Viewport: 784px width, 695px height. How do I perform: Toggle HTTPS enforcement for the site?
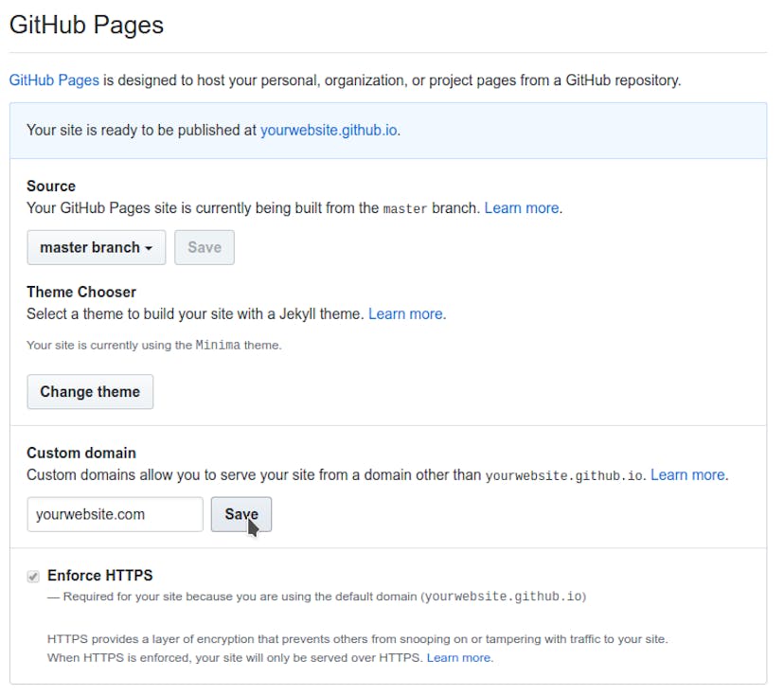[x=34, y=575]
